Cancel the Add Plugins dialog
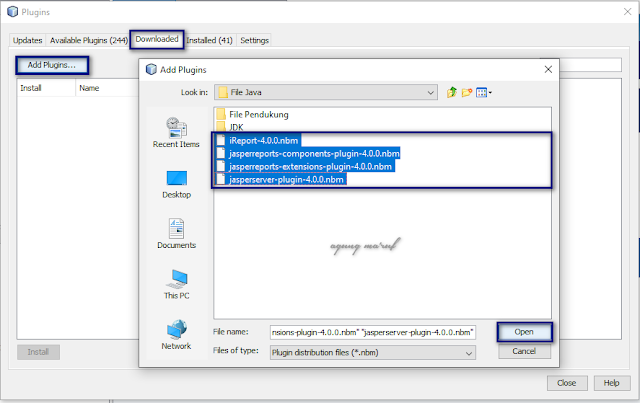The width and height of the screenshot is (640, 403). click(x=524, y=351)
